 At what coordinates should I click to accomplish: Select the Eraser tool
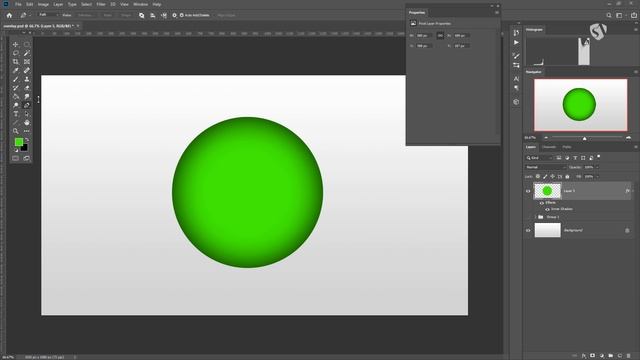click(27, 88)
